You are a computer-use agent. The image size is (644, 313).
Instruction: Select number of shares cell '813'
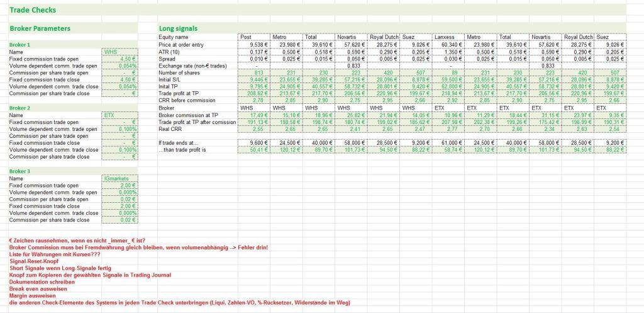[254, 73]
